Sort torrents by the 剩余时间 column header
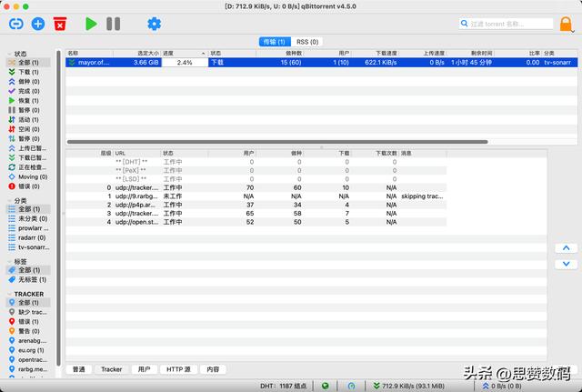Screen dimensions: 582x392 [471, 54]
